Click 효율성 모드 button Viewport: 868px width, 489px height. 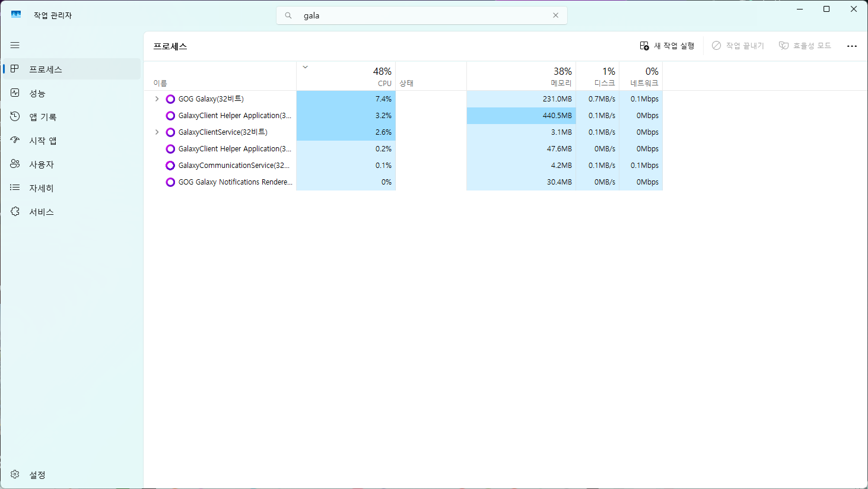[x=805, y=46]
